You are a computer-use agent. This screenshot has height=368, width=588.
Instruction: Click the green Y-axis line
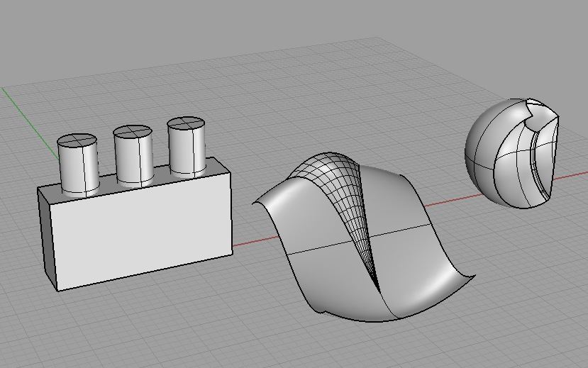click(x=28, y=122)
